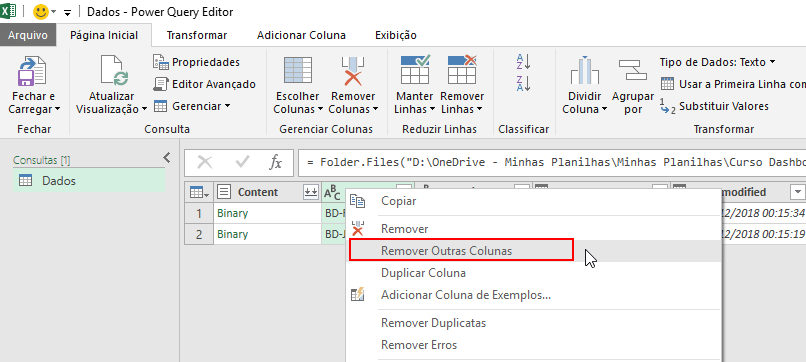The width and height of the screenshot is (806, 362).
Task: Open the Date modified column filter arrow
Action: click(797, 192)
